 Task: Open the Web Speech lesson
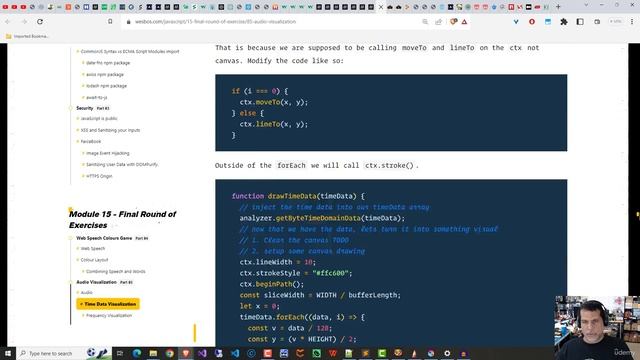[93, 249]
